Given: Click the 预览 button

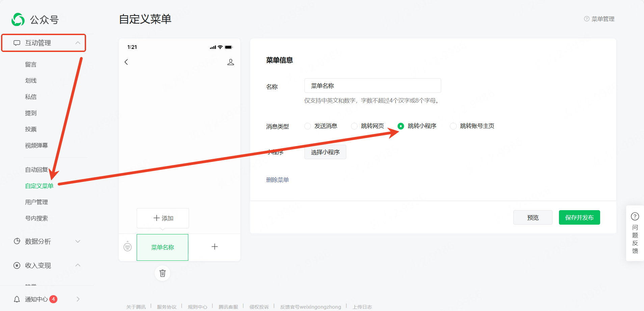Looking at the screenshot, I should coord(533,218).
